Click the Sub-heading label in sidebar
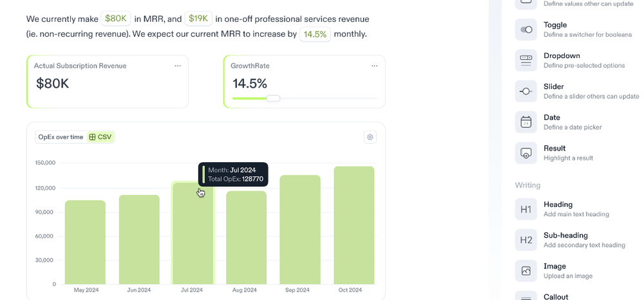644x300 pixels. click(x=565, y=236)
